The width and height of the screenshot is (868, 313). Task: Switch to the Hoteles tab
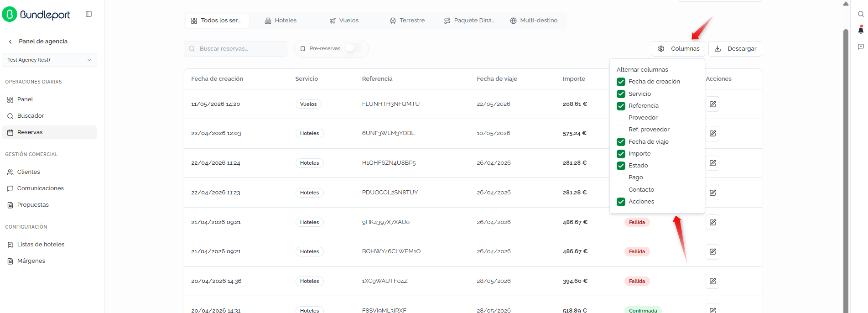click(281, 21)
